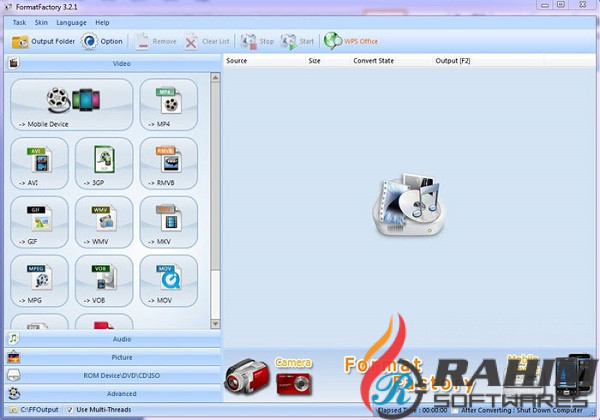This screenshot has width=600, height=420.
Task: Click the scroll up arrow in format list
Action: pos(215,77)
